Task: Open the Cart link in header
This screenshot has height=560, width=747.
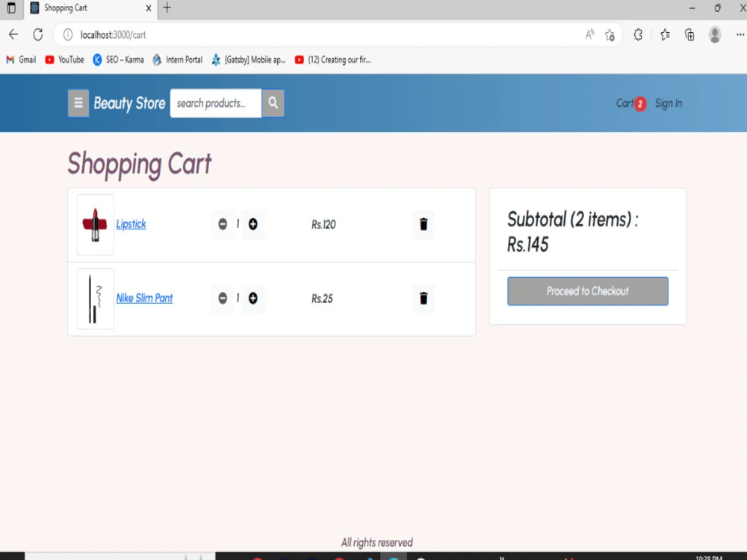Action: [624, 103]
